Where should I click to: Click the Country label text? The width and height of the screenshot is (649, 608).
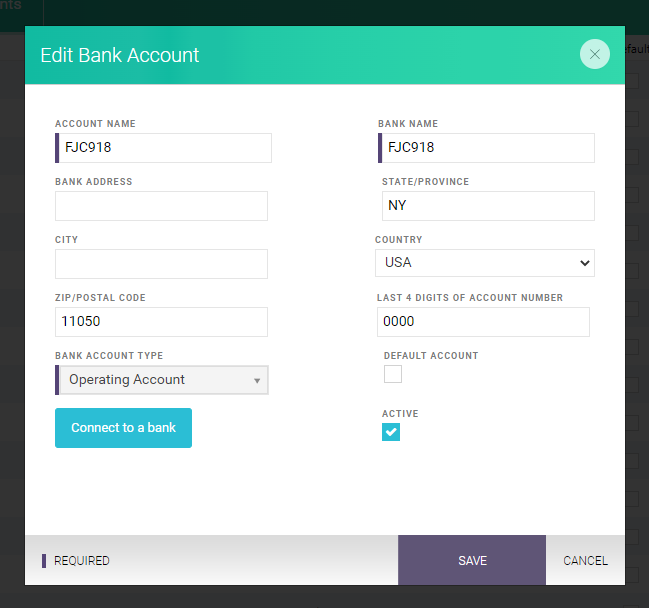click(x=399, y=240)
